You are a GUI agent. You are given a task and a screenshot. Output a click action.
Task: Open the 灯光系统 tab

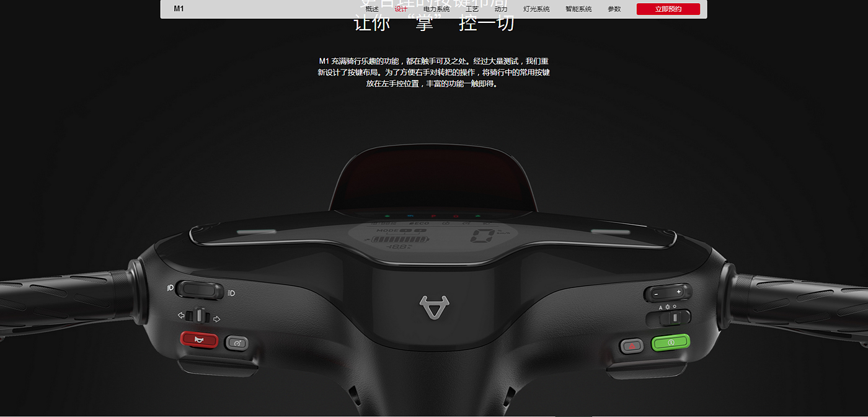536,9
